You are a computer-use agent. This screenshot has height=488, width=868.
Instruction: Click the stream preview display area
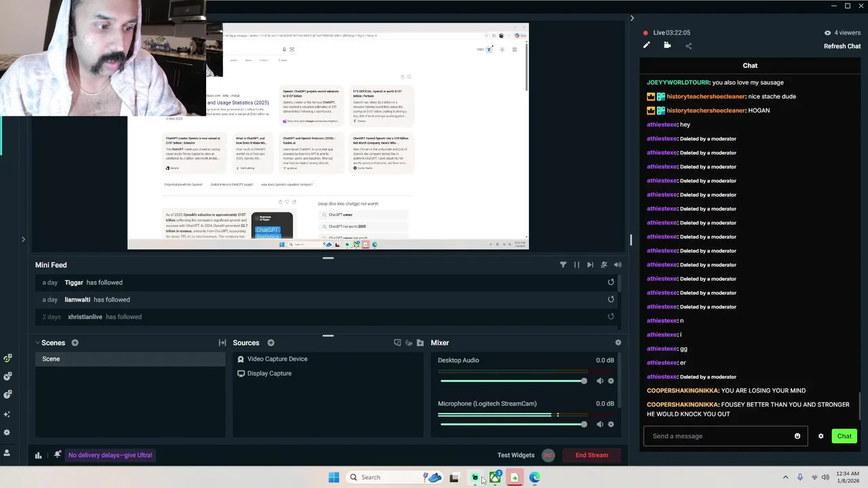[328, 136]
